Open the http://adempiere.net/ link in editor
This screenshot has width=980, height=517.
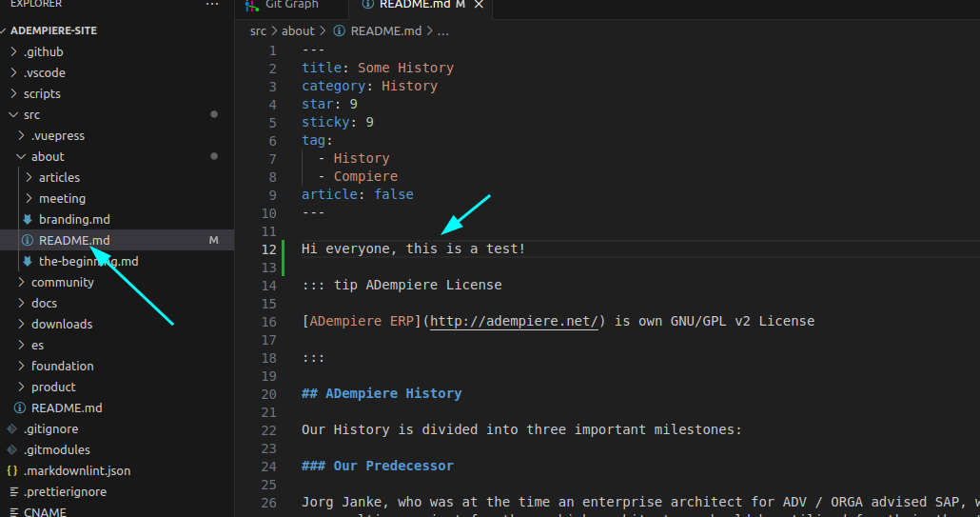point(514,321)
